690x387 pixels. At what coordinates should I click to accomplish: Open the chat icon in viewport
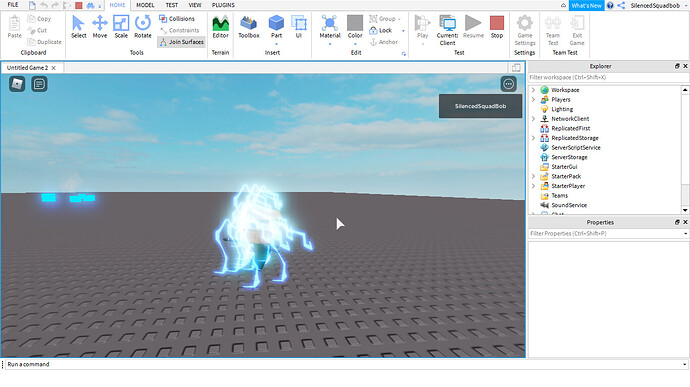39,84
